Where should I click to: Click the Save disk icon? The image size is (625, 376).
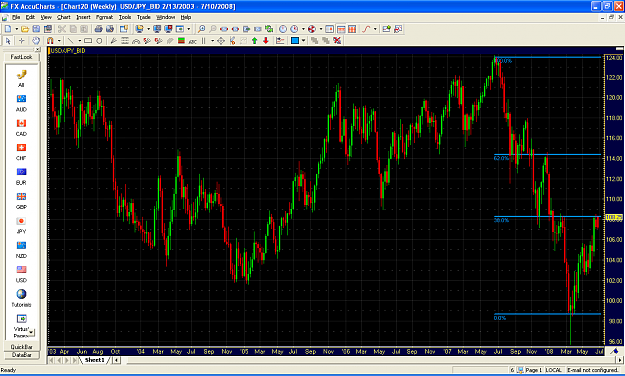tap(36, 29)
